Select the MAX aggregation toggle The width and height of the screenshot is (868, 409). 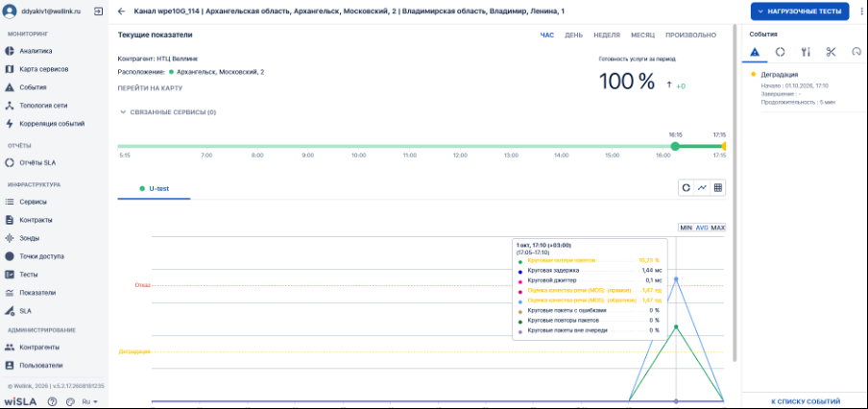point(718,228)
